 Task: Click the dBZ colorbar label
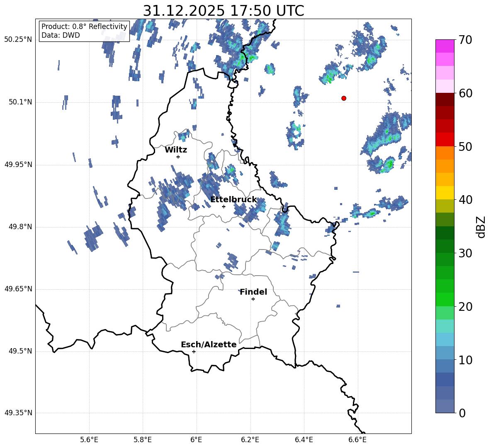[481, 227]
